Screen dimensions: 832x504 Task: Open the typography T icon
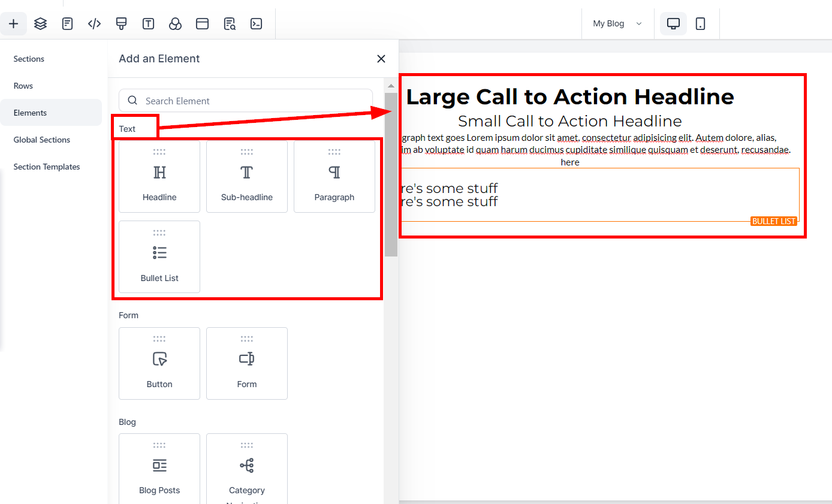148,24
